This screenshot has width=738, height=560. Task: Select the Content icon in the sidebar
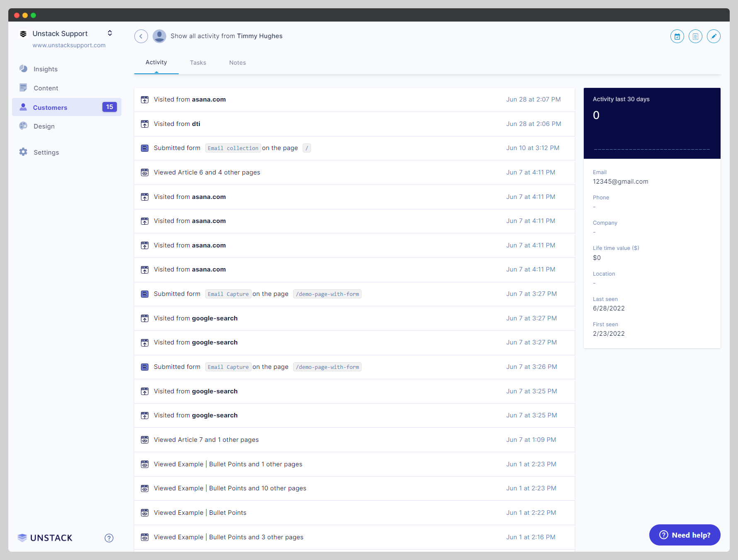[x=23, y=88]
